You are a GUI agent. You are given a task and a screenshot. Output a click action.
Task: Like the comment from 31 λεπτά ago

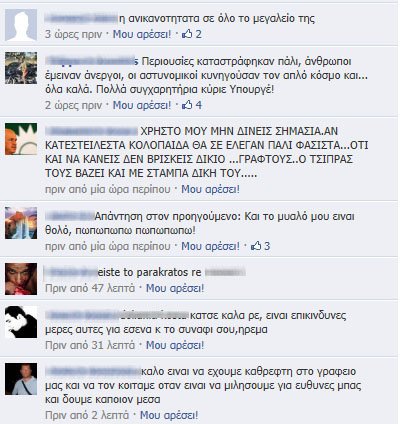tap(175, 345)
